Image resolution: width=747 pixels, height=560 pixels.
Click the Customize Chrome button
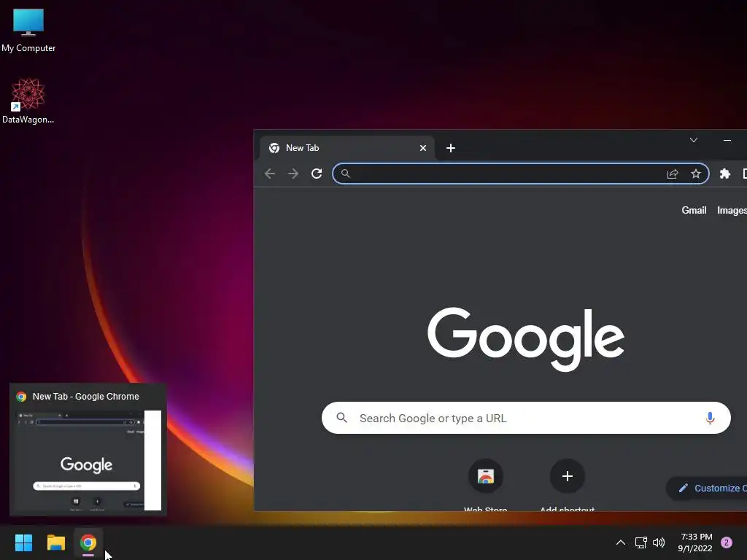click(x=707, y=488)
